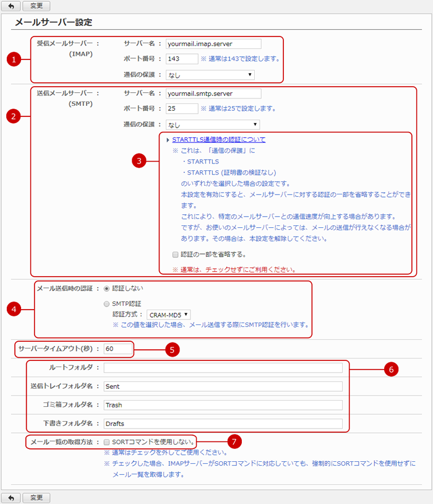Viewport: 433px width, 504px height.
Task: Click the 下書きフォルダ名 field with Drafts
Action: pos(223,424)
